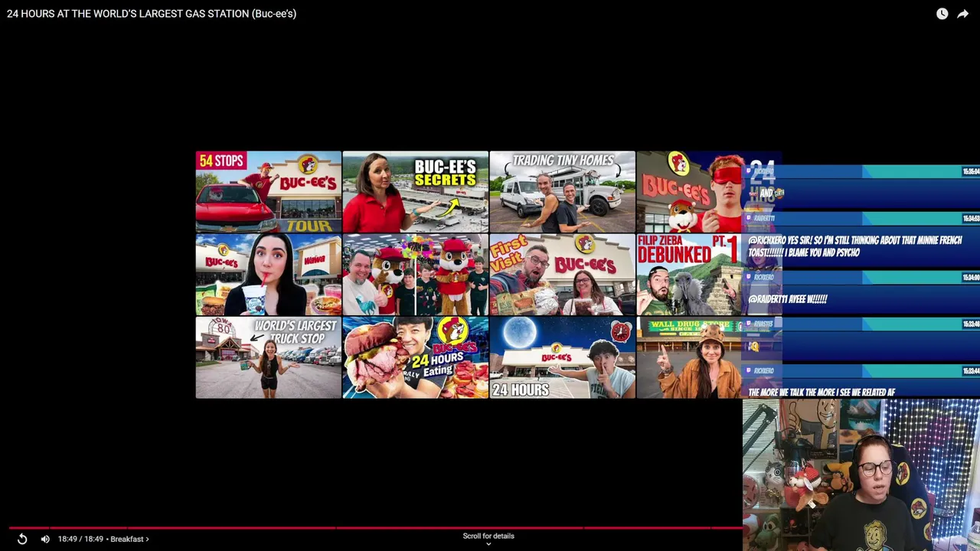Open the Buc-ee's versus Wawa video
This screenshot has height=551, width=980.
(268, 275)
